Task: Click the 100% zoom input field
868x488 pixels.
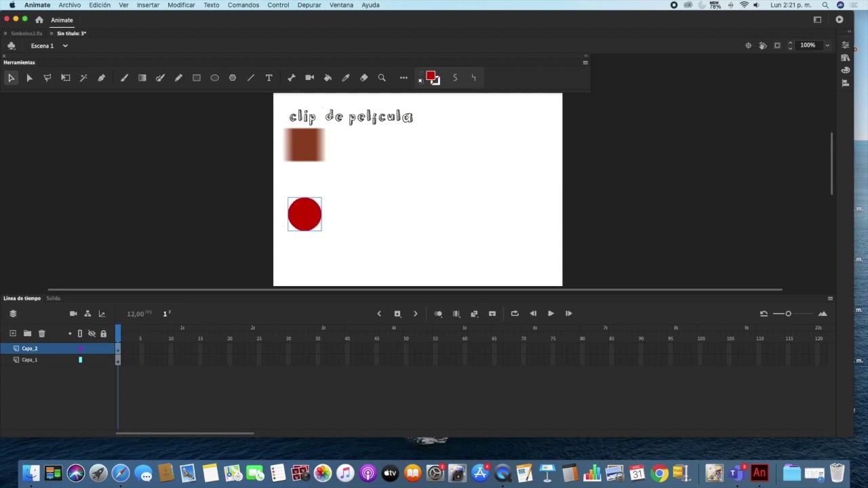Action: pos(808,45)
